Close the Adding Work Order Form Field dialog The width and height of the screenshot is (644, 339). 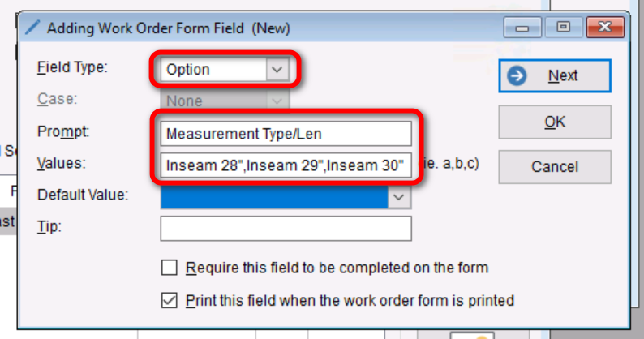[605, 28]
